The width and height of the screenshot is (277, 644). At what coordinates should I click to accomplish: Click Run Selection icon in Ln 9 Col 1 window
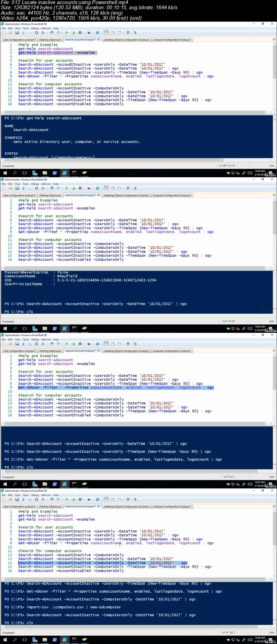coord(73,344)
